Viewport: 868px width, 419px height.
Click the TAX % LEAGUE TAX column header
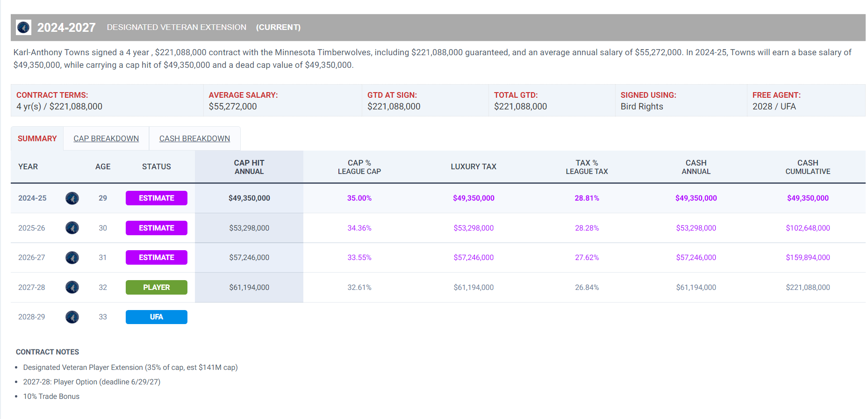(x=587, y=167)
